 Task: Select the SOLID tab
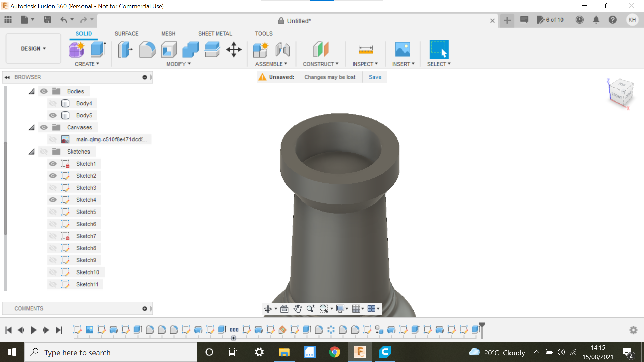(84, 34)
